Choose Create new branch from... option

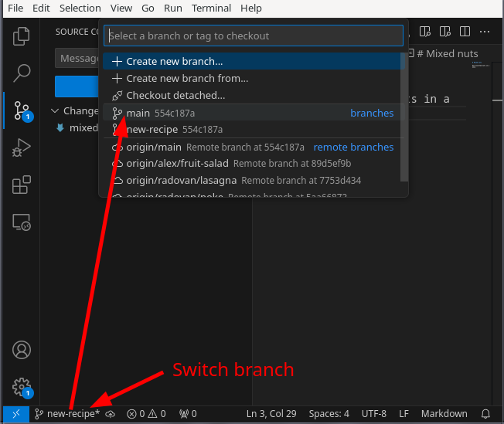[254, 78]
